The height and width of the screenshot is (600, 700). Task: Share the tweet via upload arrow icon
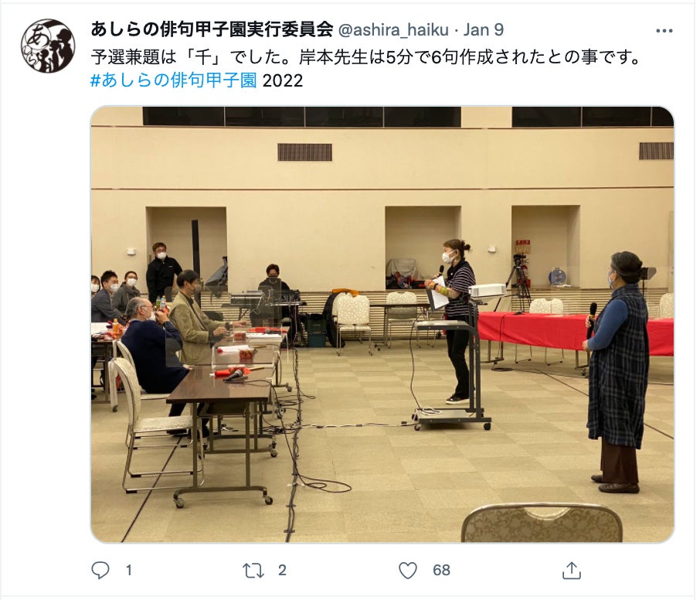coord(572,570)
